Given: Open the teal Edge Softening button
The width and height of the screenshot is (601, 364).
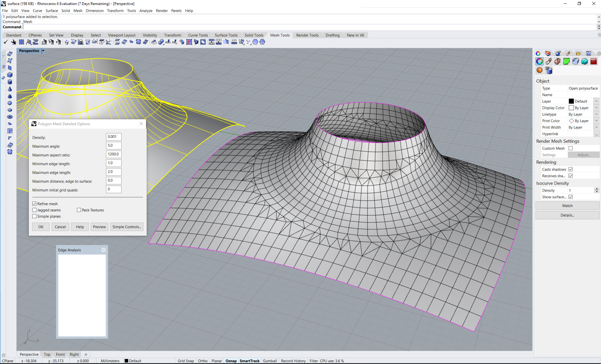Looking at the screenshot, I should point(585,61).
